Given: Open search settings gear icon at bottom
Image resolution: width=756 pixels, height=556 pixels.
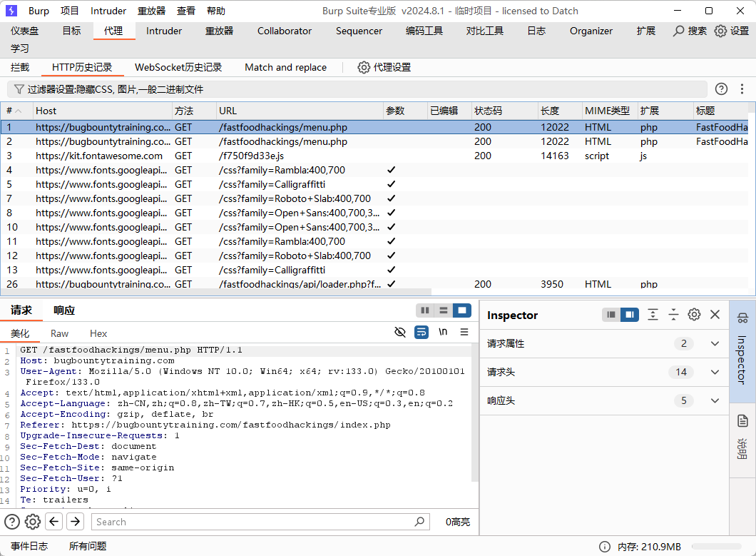Looking at the screenshot, I should [33, 522].
